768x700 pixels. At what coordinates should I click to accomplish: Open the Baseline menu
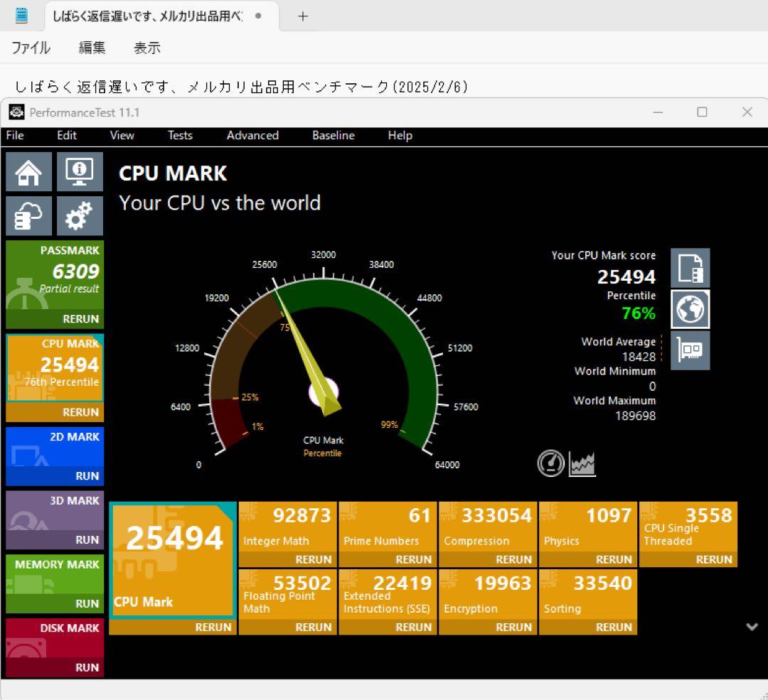pos(333,135)
